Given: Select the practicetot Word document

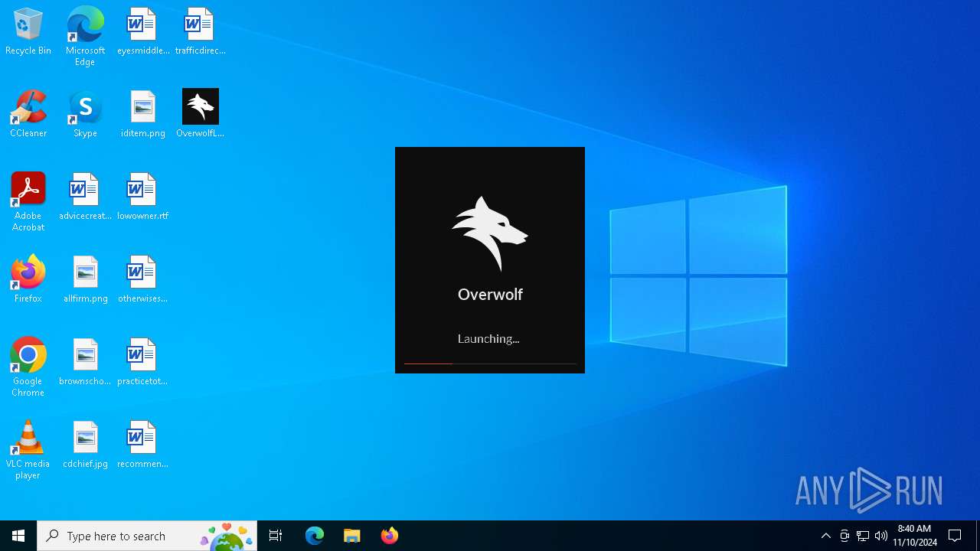Looking at the screenshot, I should tap(143, 362).
